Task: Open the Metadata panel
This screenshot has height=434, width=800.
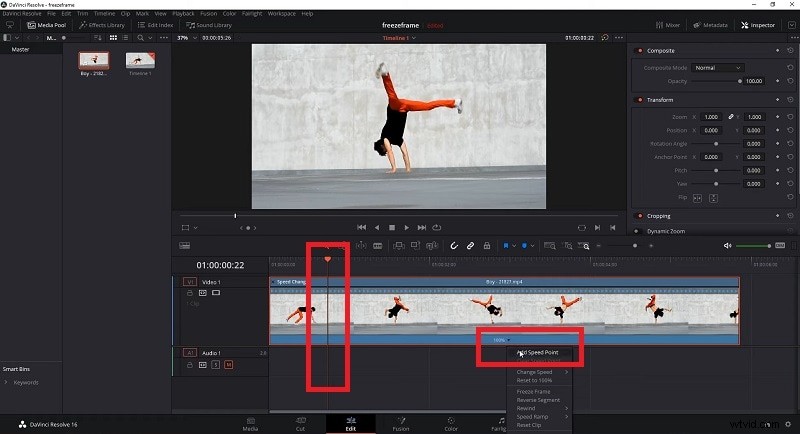Action: click(x=710, y=25)
